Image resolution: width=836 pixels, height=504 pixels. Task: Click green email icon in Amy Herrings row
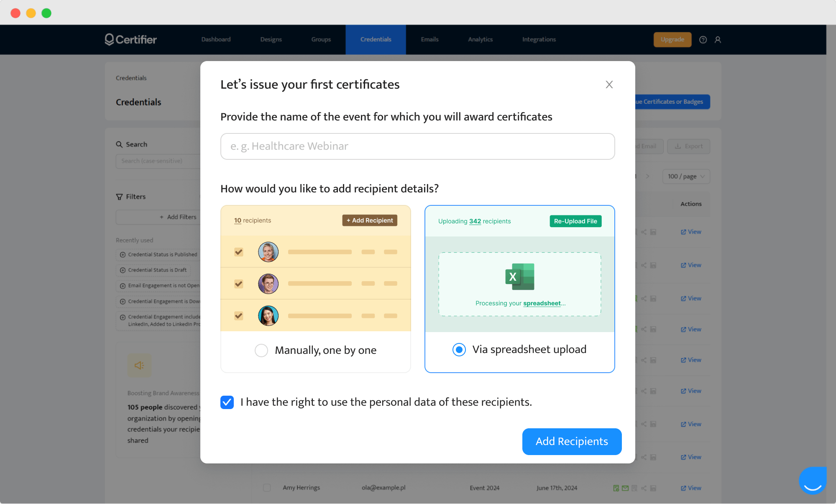(x=625, y=488)
